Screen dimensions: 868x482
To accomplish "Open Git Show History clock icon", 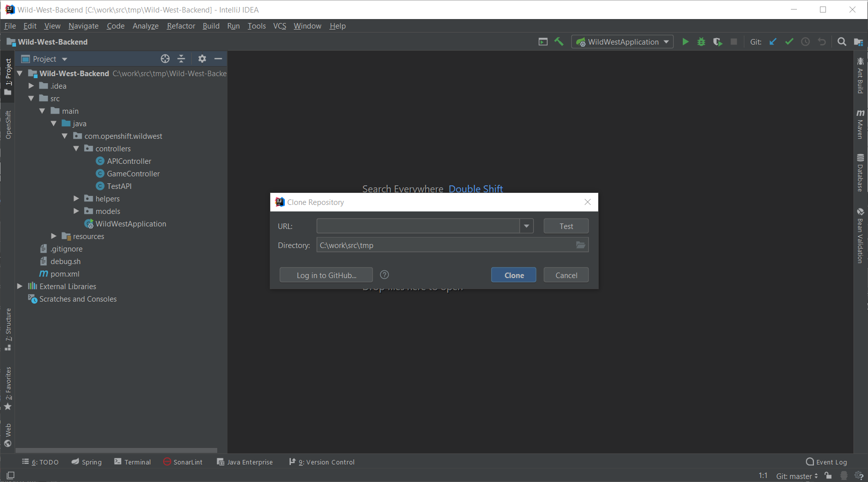I will click(805, 42).
